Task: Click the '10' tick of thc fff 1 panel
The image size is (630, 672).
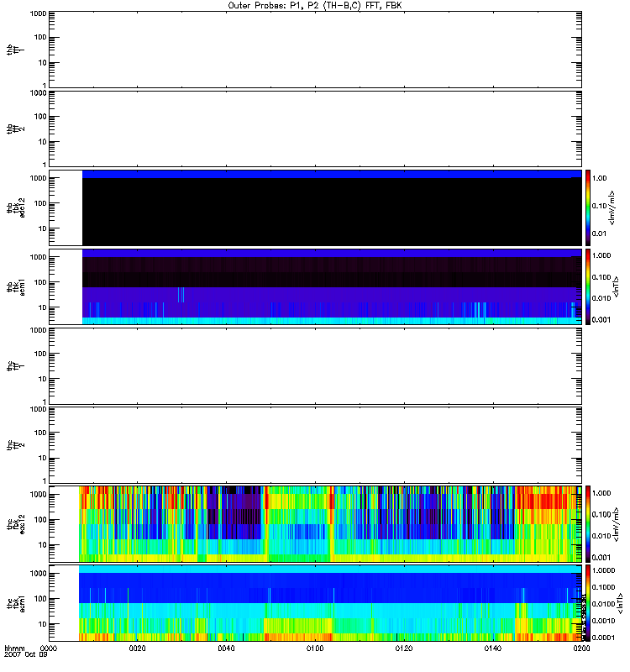Action: (x=43, y=379)
